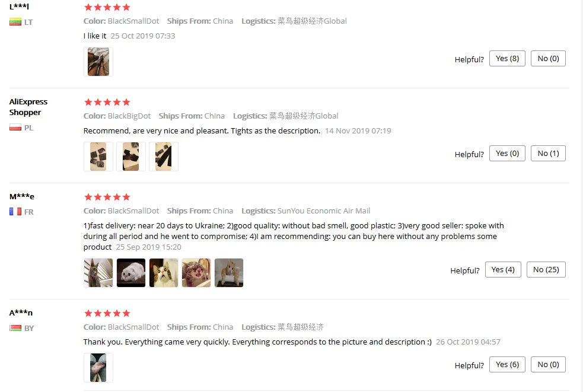Open the white cat photo in M***e's review
This screenshot has height=392, width=583.
click(x=131, y=273)
